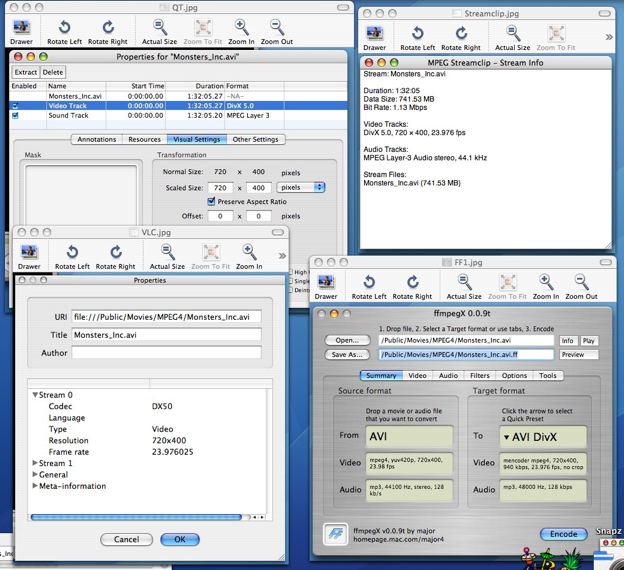
Task: Rotate Right in FF1.jpg window
Action: pyautogui.click(x=412, y=287)
